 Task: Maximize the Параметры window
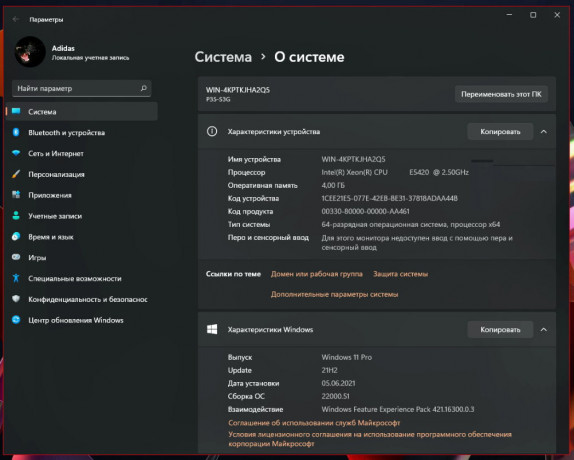point(533,15)
